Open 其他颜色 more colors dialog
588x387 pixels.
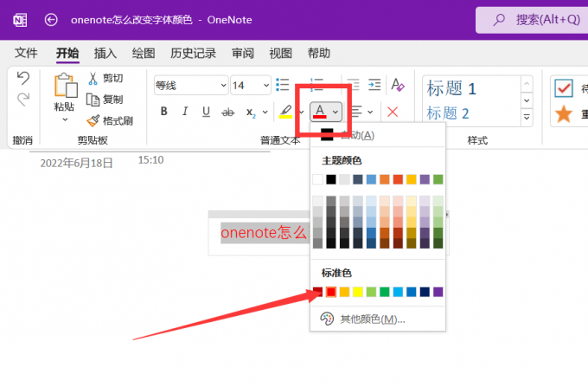point(378,319)
